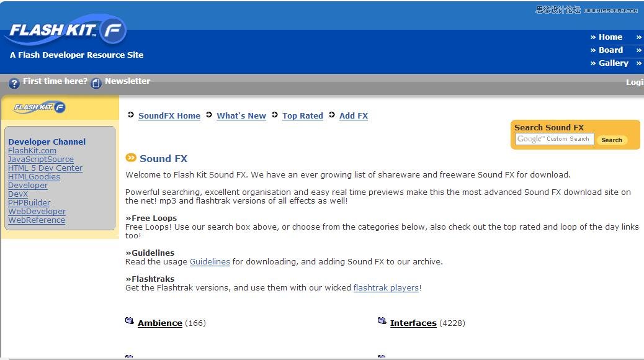Open the Board navigation item
644x360 pixels.
click(610, 50)
